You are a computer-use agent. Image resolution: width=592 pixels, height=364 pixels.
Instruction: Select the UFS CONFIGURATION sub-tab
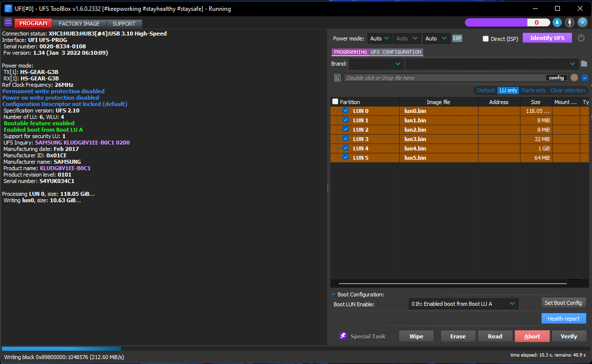(x=396, y=52)
